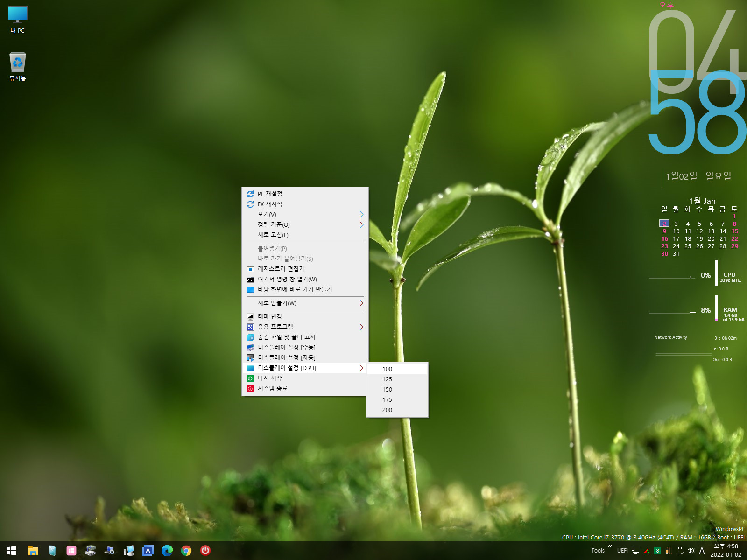Click the registry editor menu icon
The image size is (747, 560).
(250, 269)
